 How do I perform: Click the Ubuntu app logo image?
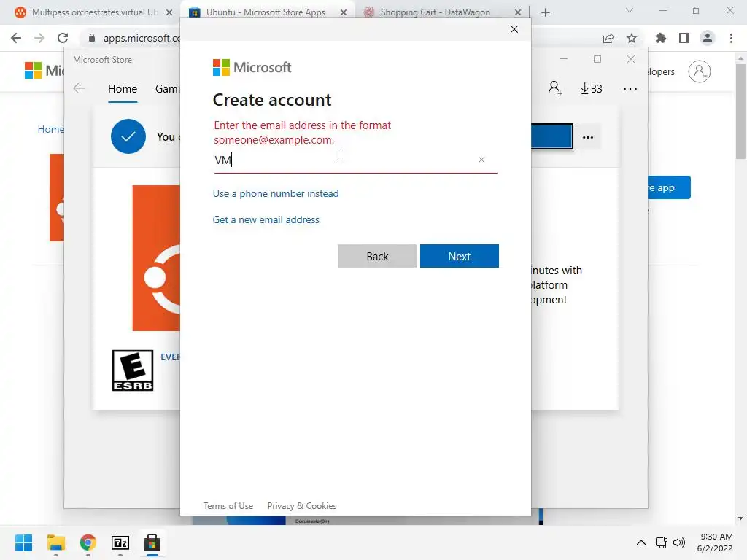pos(156,258)
